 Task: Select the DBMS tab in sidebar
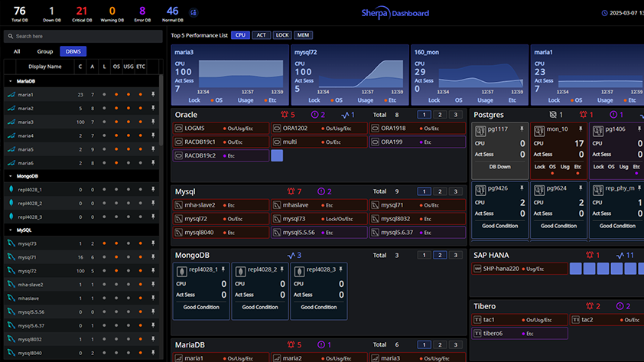click(x=73, y=51)
